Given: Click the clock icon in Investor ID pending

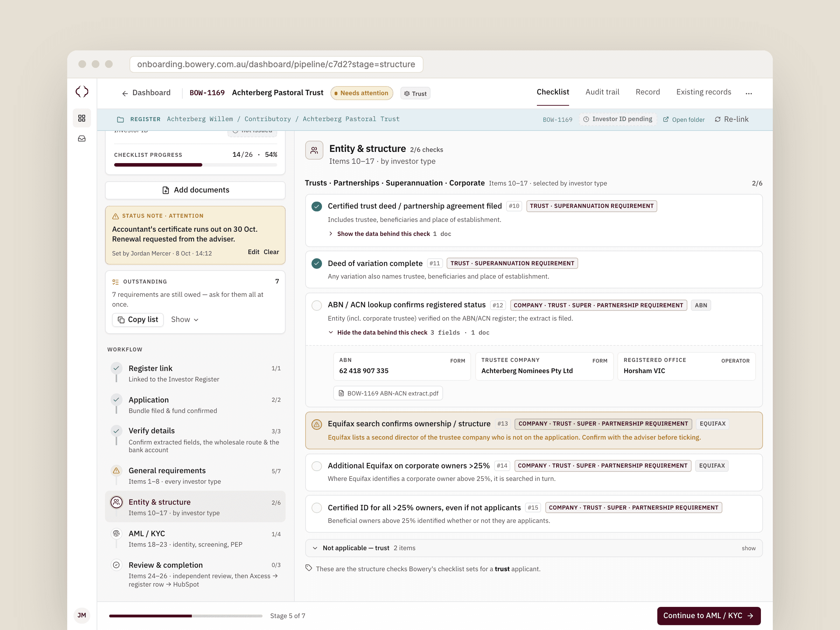Looking at the screenshot, I should 586,119.
